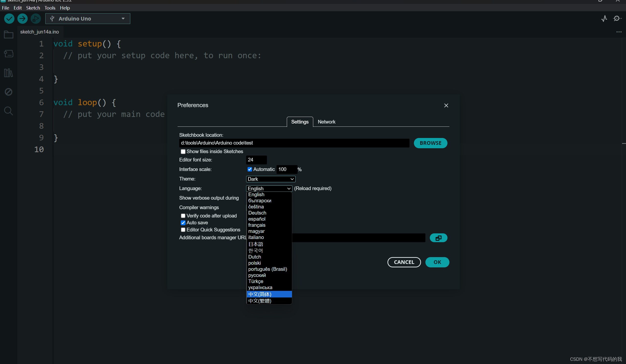Viewport: 626px width, 364px height.
Task: Pick português (Brasil) language option
Action: (269, 269)
